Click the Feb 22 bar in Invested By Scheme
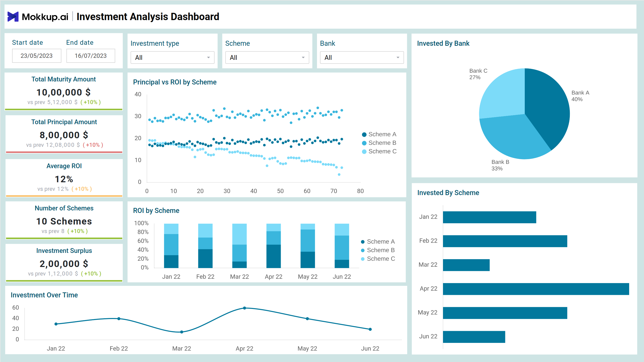644x362 pixels. coord(505,241)
